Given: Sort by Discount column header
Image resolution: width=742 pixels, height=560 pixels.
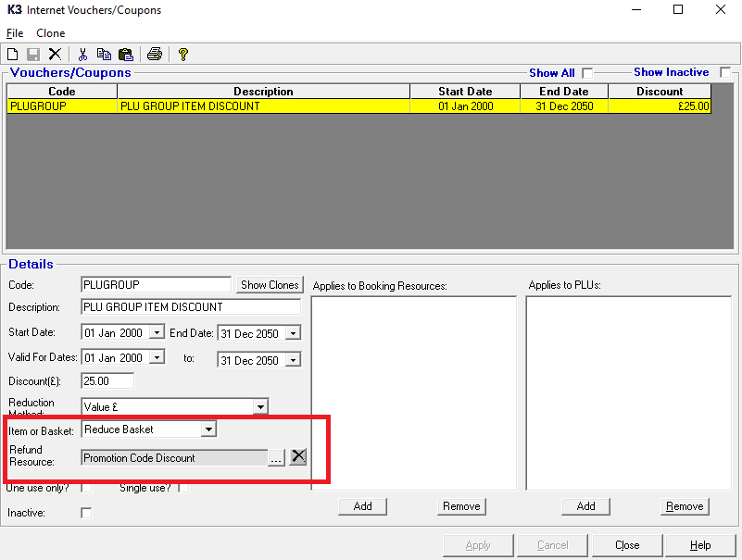Looking at the screenshot, I should 660,92.
